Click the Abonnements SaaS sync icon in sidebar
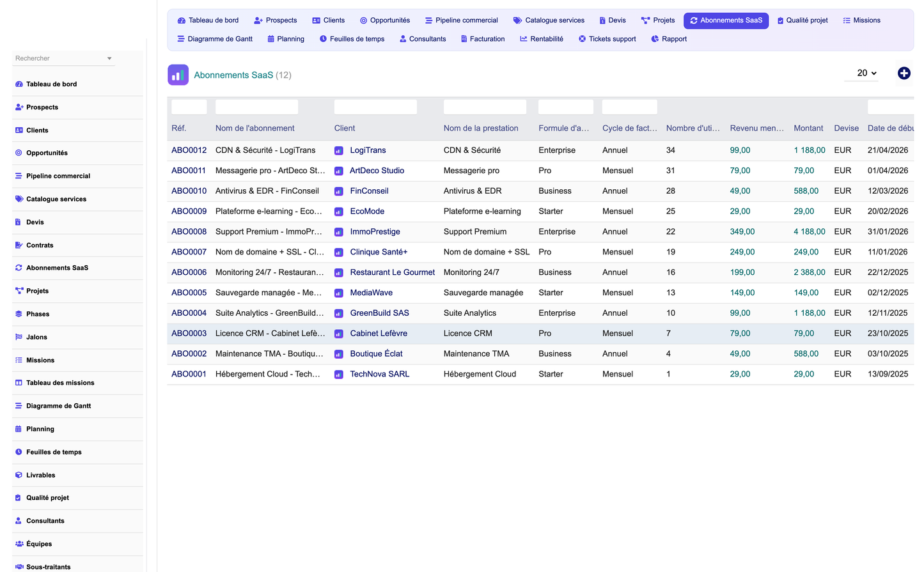The height and width of the screenshot is (572, 924). tap(19, 268)
